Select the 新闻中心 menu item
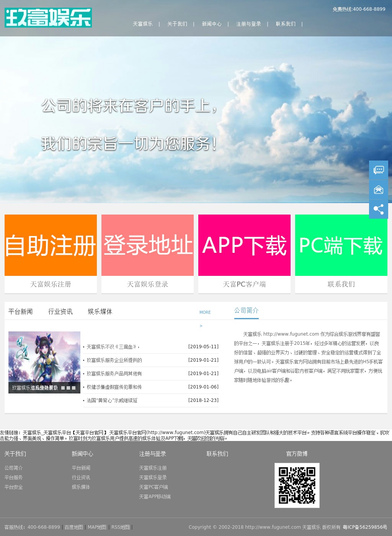Viewport: 392px width, 536px height. (x=212, y=24)
